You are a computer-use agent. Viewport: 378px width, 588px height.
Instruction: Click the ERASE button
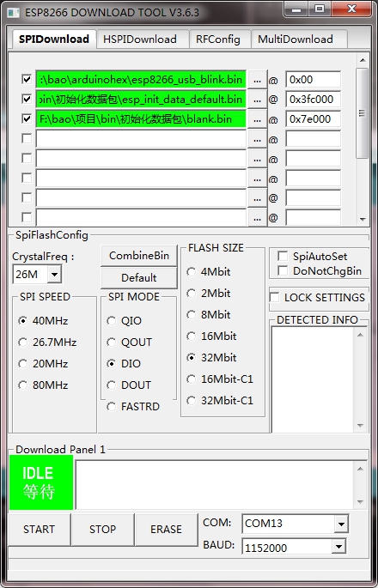click(x=166, y=529)
